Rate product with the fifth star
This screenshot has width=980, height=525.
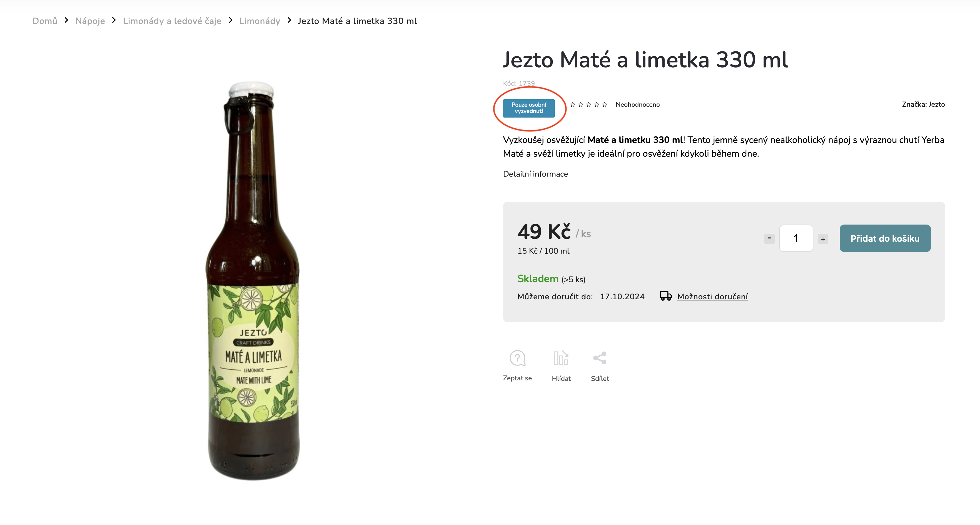click(x=604, y=104)
